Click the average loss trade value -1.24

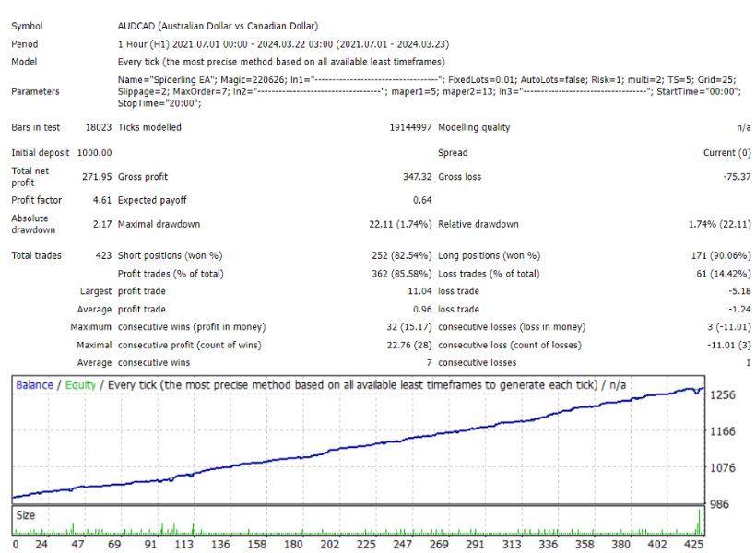pyautogui.click(x=739, y=310)
